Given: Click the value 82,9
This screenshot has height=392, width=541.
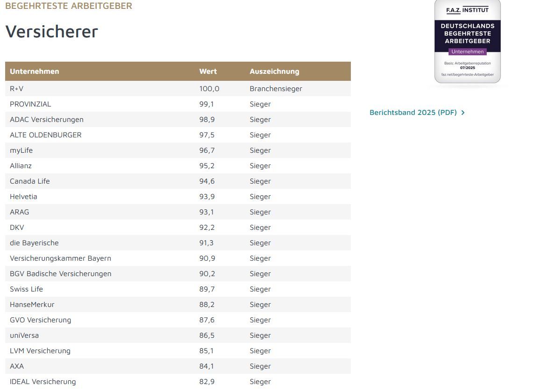Looking at the screenshot, I should pyautogui.click(x=206, y=382).
